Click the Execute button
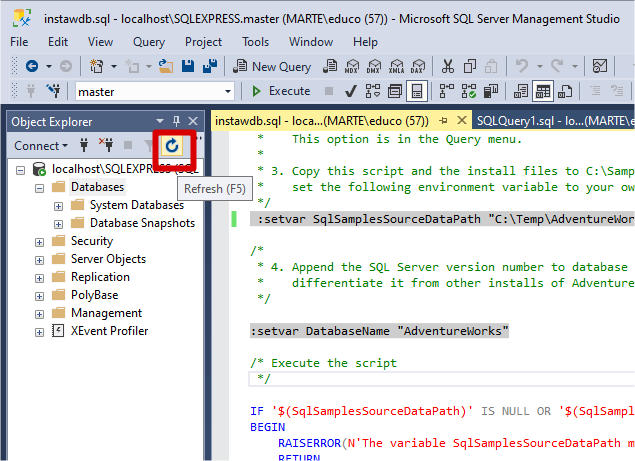 [x=281, y=91]
